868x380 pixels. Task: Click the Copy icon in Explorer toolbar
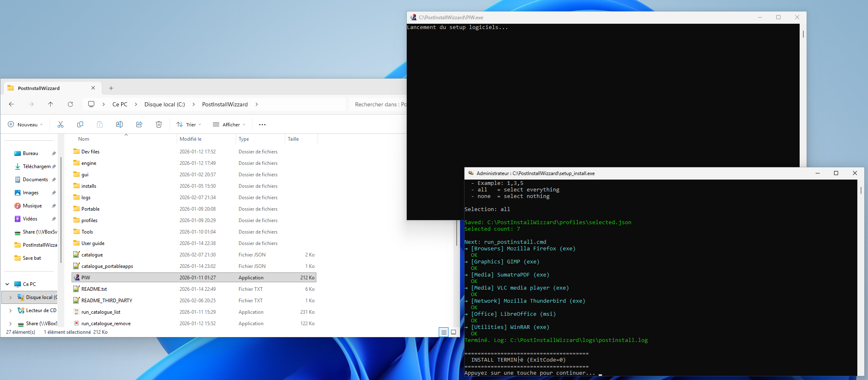point(80,124)
